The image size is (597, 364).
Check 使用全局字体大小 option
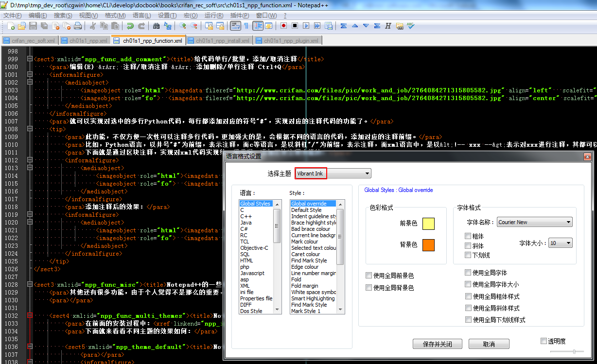point(468,284)
